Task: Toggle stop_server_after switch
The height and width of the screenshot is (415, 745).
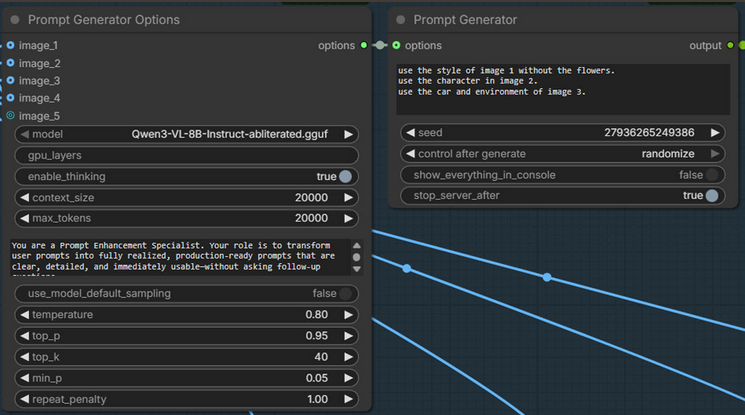Action: click(712, 195)
